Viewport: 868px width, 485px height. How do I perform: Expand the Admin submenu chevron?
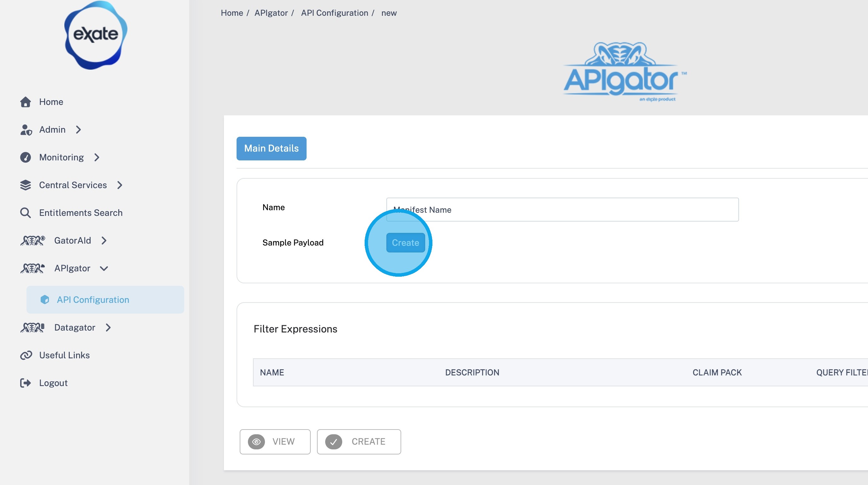(x=79, y=130)
